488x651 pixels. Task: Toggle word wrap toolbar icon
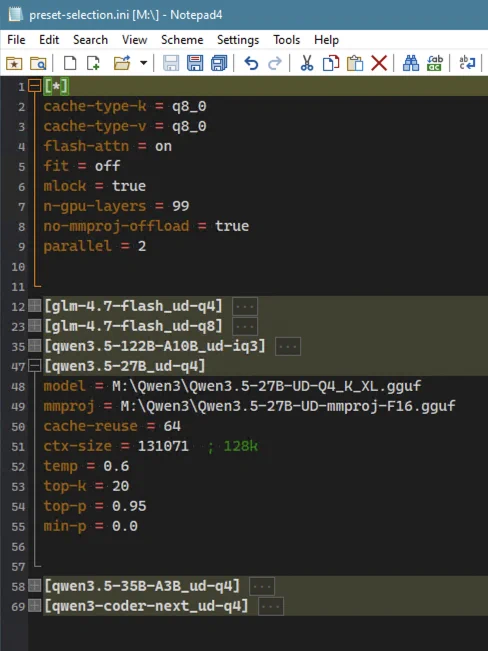click(467, 64)
